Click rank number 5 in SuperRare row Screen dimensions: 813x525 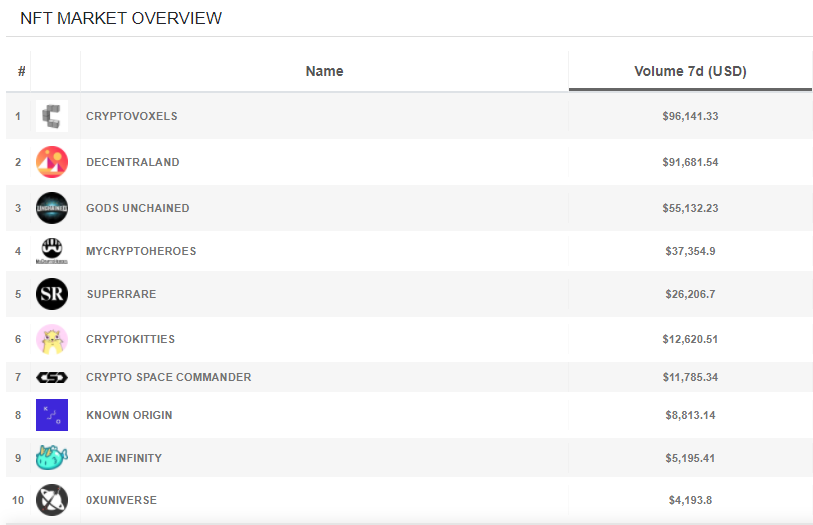(x=18, y=294)
